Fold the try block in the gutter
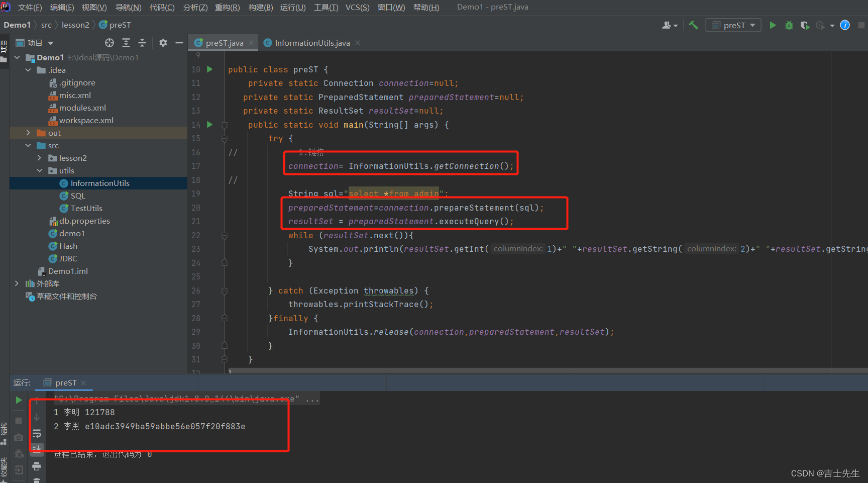Image resolution: width=868 pixels, height=483 pixels. point(225,139)
